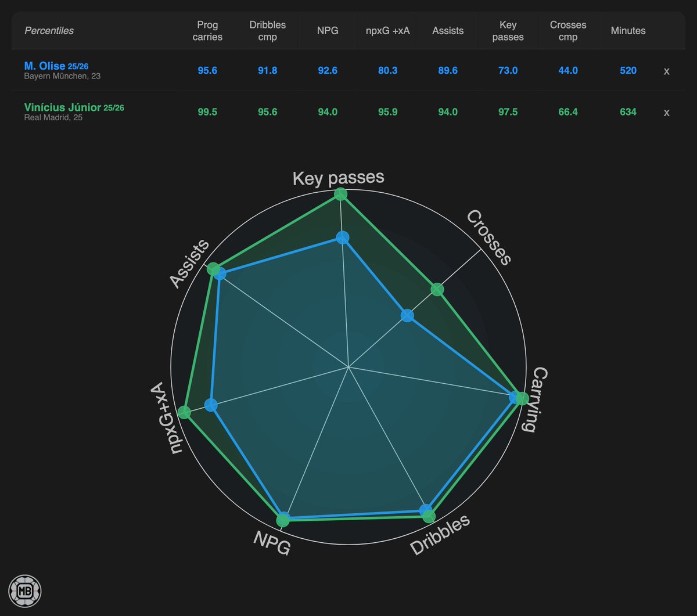Select Olise's Prog carries value 95.6
The image size is (697, 616).
tap(207, 70)
